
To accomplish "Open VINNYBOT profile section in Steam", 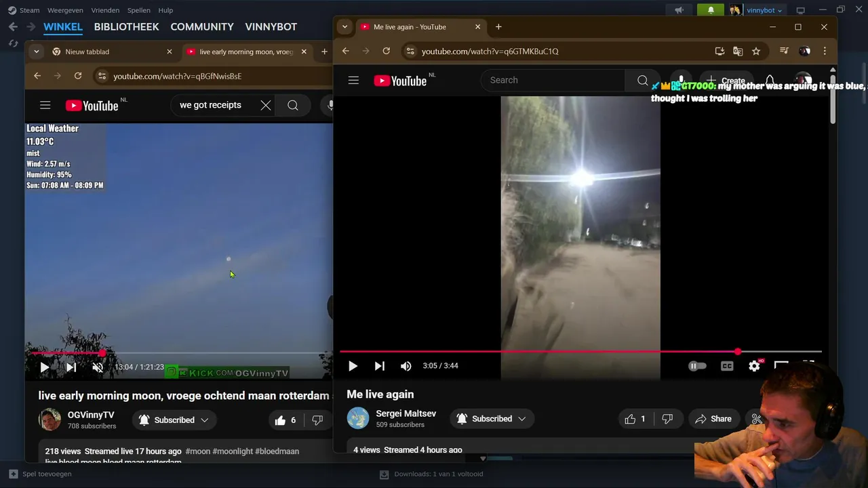I will (271, 27).
